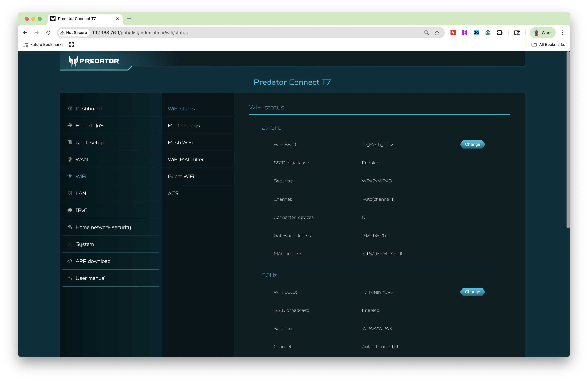Click the Predator Connect T7 page title
The width and height of the screenshot is (588, 381).
[x=292, y=82]
